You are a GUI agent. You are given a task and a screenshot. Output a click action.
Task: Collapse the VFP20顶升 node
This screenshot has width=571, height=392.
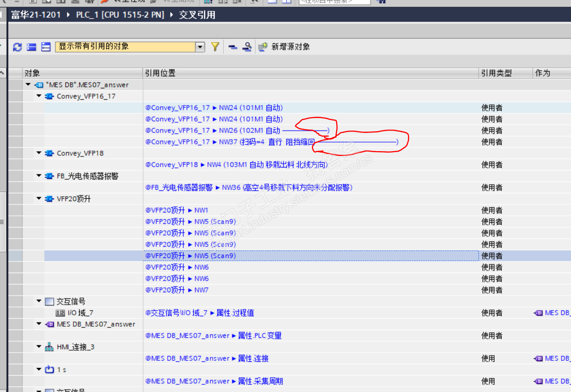pos(39,198)
